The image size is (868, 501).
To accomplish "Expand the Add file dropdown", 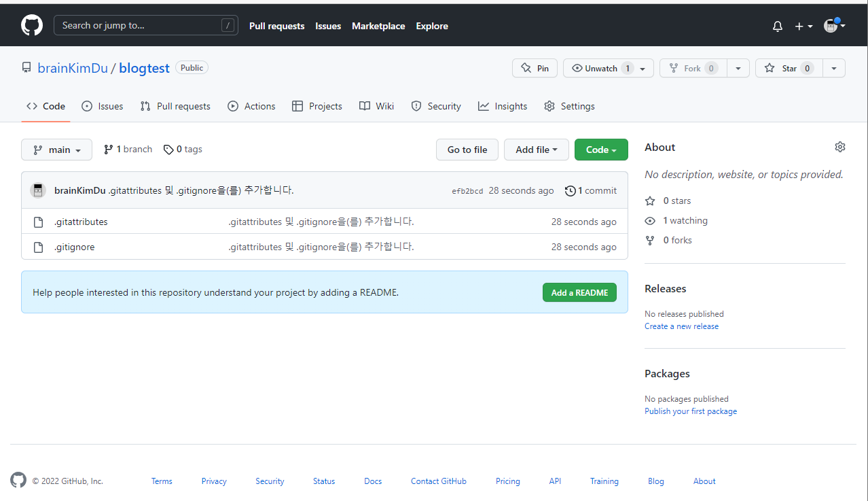I will coord(537,150).
